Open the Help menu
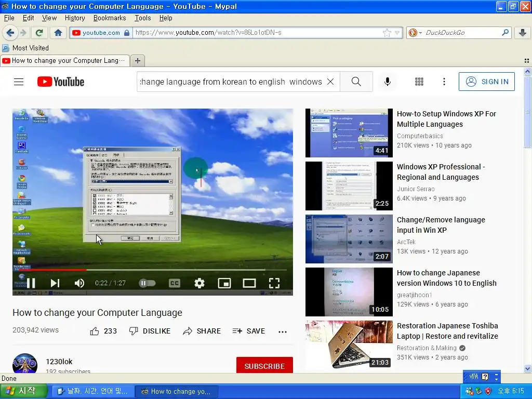532x399 pixels. pyautogui.click(x=166, y=18)
